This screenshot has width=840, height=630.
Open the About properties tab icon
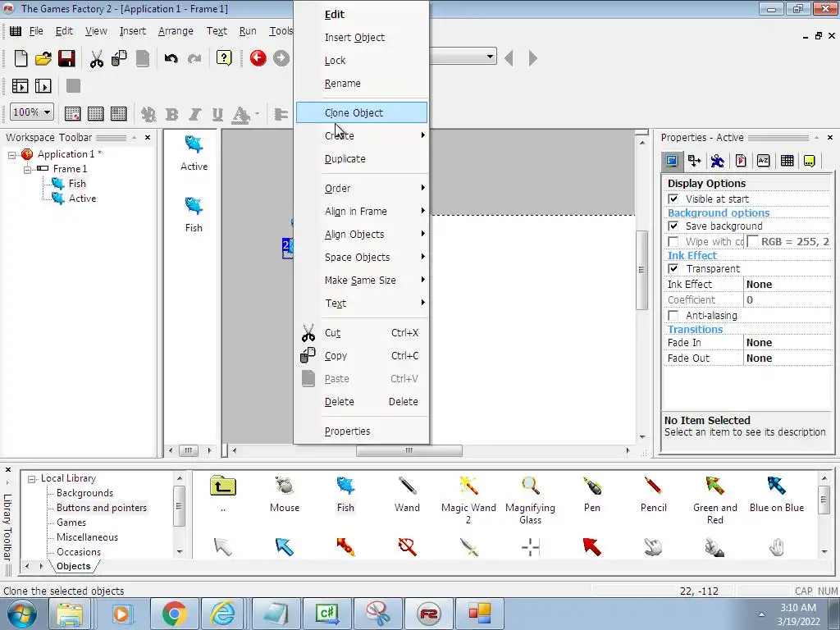[810, 161]
